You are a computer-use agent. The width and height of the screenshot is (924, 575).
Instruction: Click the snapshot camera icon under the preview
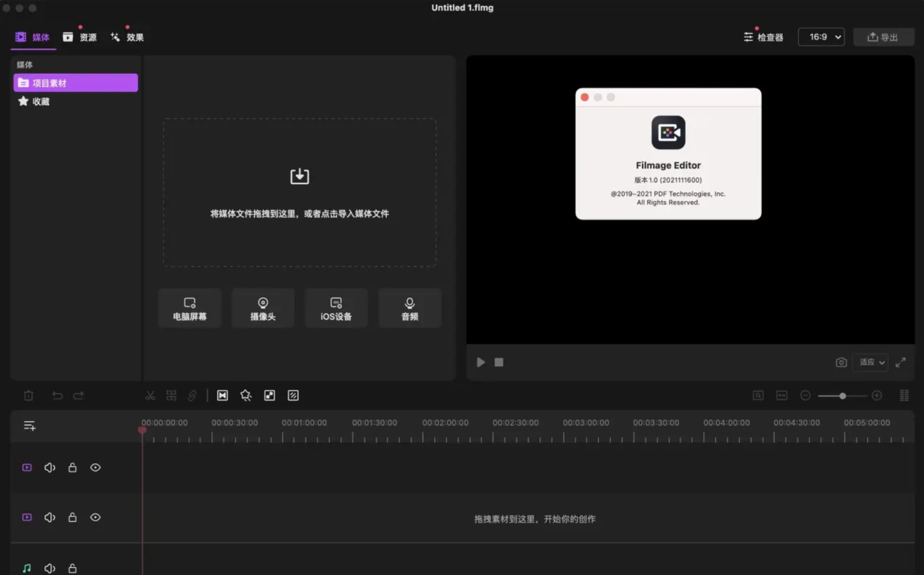tap(841, 362)
